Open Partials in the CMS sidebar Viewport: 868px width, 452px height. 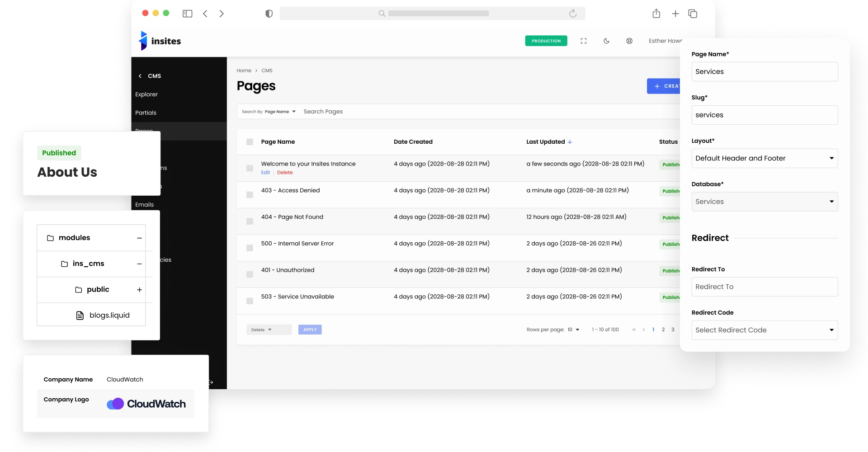146,113
